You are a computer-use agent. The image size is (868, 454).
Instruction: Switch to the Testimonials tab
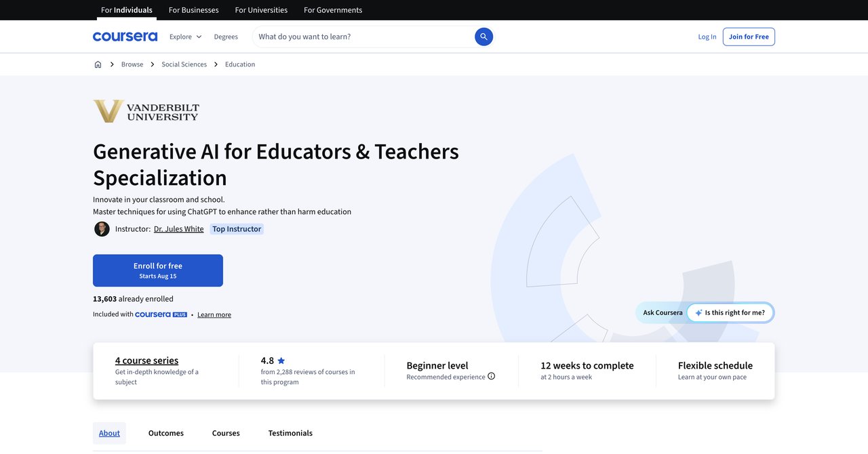290,433
